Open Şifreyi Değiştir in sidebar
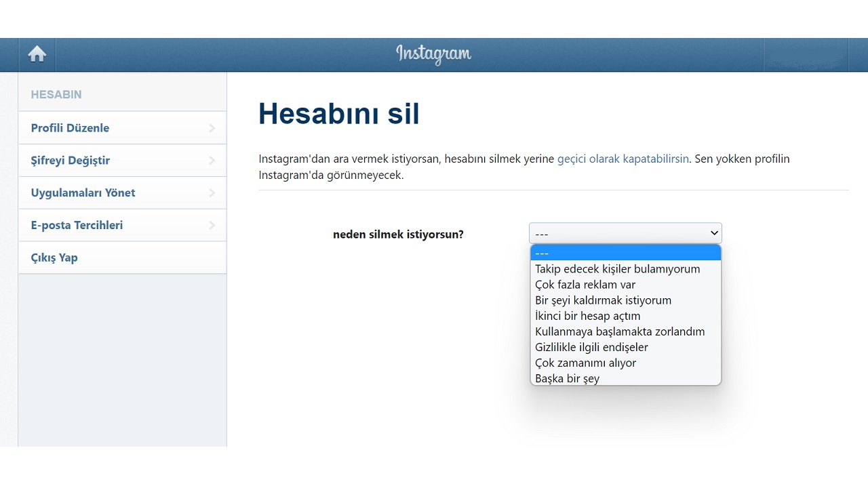The width and height of the screenshot is (868, 488). pos(122,161)
